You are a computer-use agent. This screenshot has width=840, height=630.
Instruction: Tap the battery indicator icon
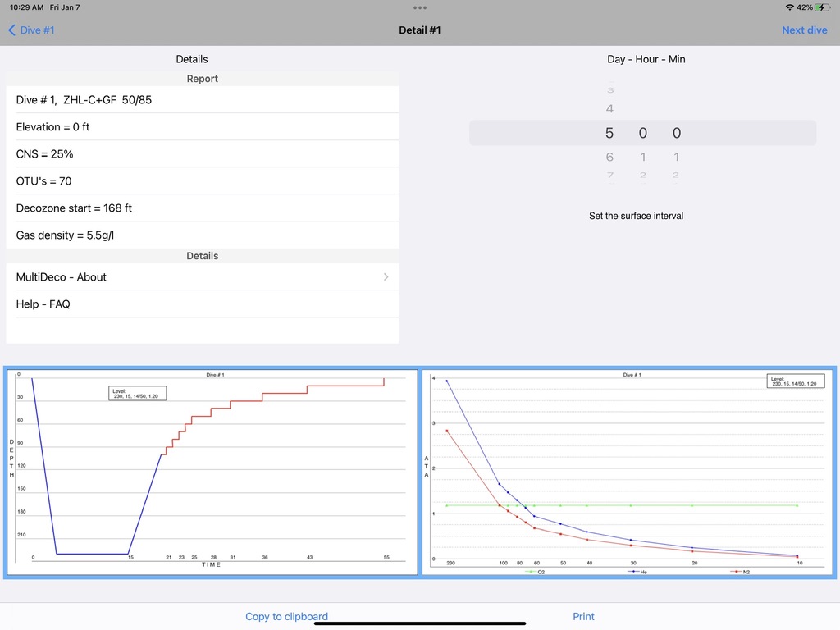point(823,7)
